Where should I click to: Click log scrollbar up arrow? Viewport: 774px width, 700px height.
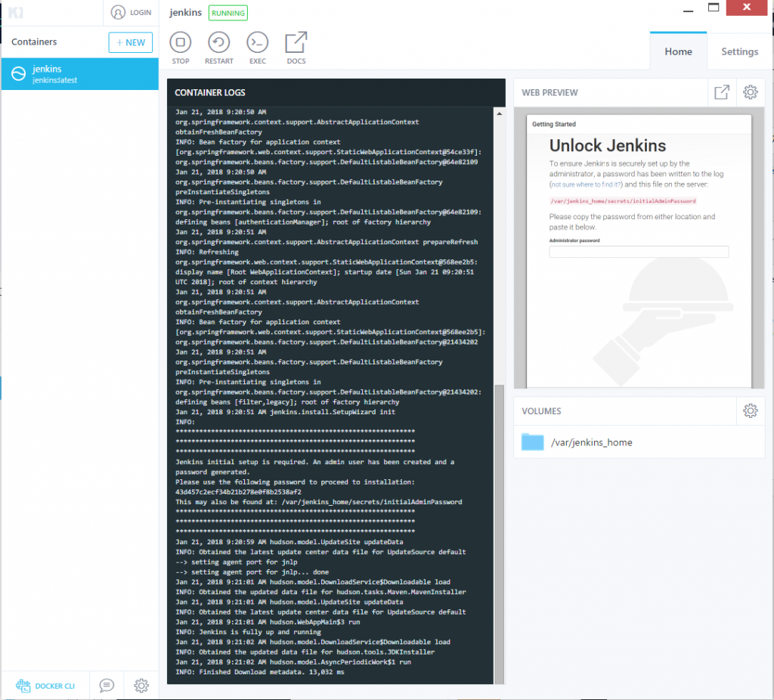point(499,113)
